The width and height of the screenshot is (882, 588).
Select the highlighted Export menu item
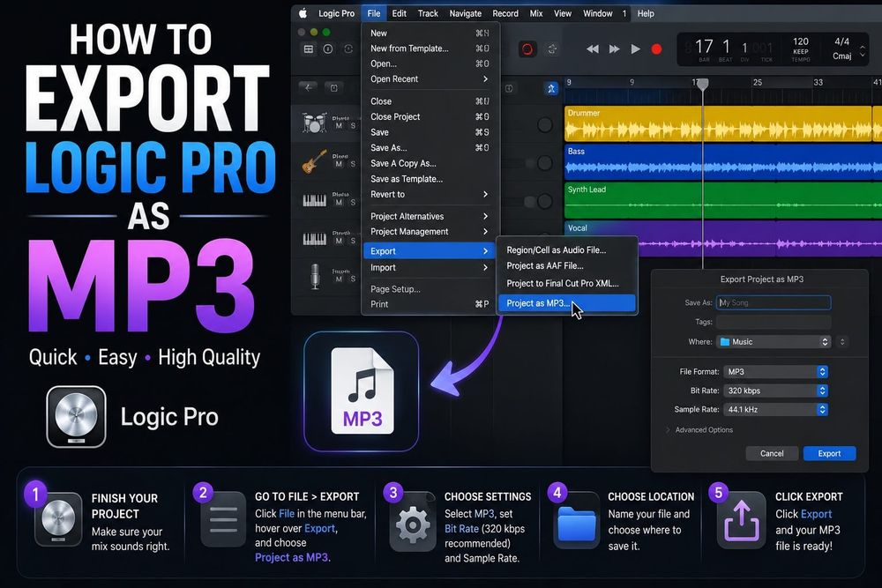(x=429, y=251)
